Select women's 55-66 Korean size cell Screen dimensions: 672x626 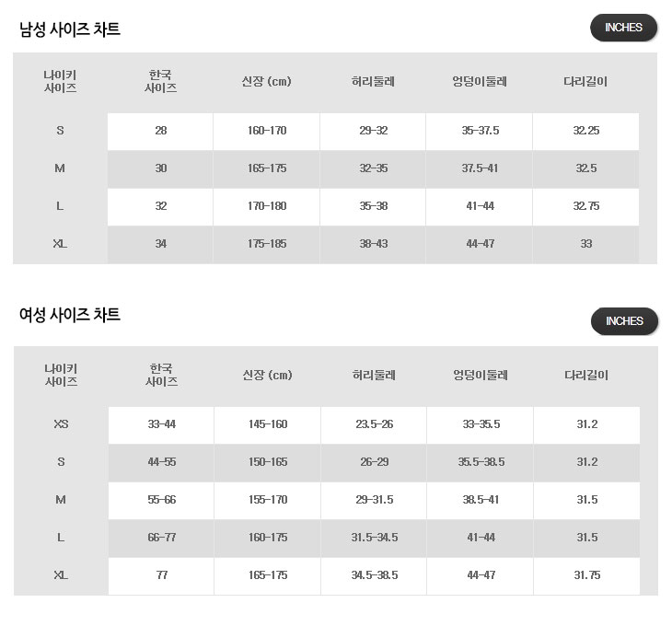coord(161,500)
